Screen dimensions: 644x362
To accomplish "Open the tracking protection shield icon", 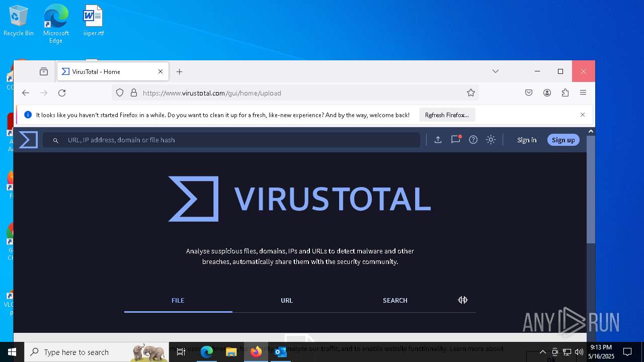I will pos(120,93).
